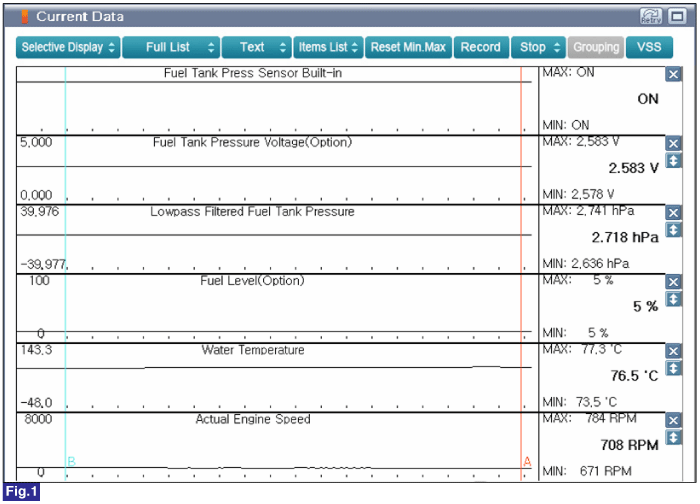Click the 8000 axis label of engine speed
The image size is (700, 504).
[x=38, y=419]
